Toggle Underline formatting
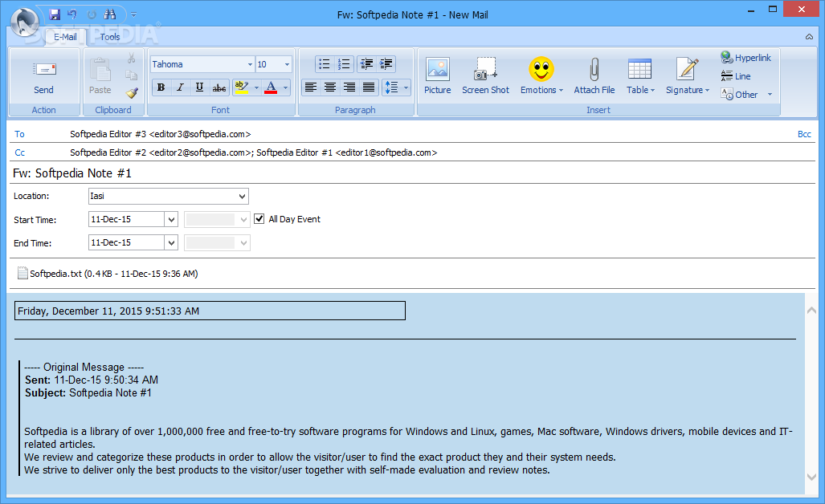 click(x=199, y=87)
